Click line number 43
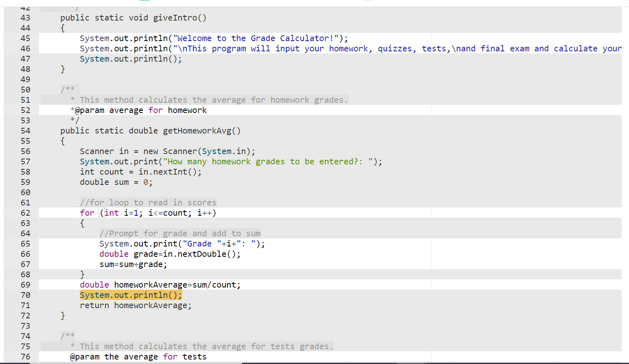The width and height of the screenshot is (629, 364). tap(25, 18)
